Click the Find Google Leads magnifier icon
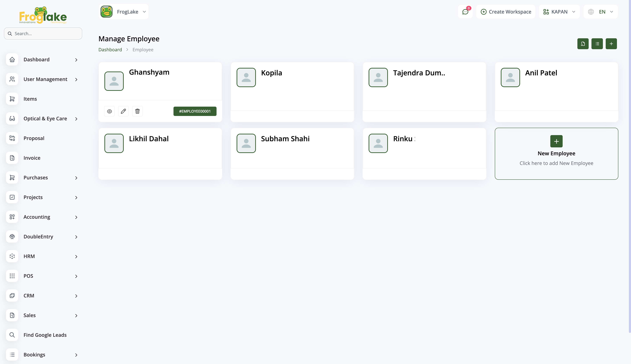This screenshot has width=631, height=364. [x=12, y=335]
